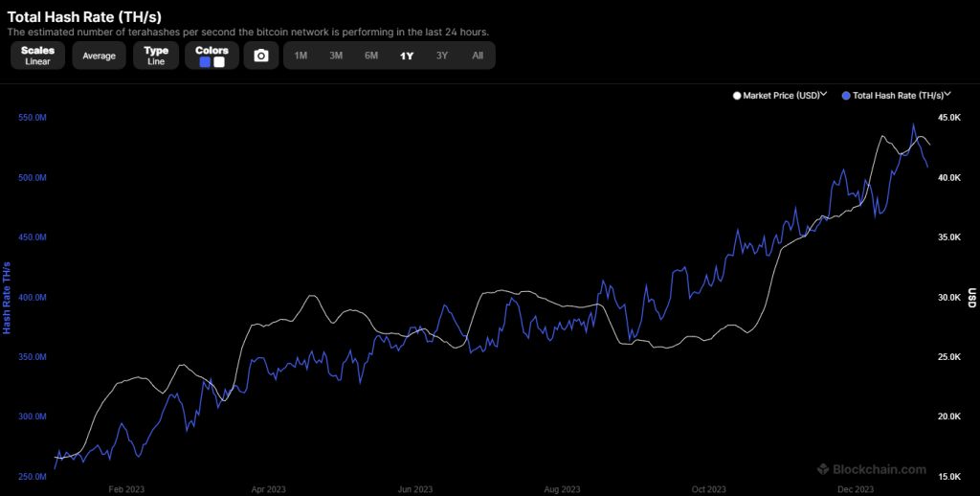Switch the chart Type from Line
The height and width of the screenshot is (496, 980).
tap(156, 56)
